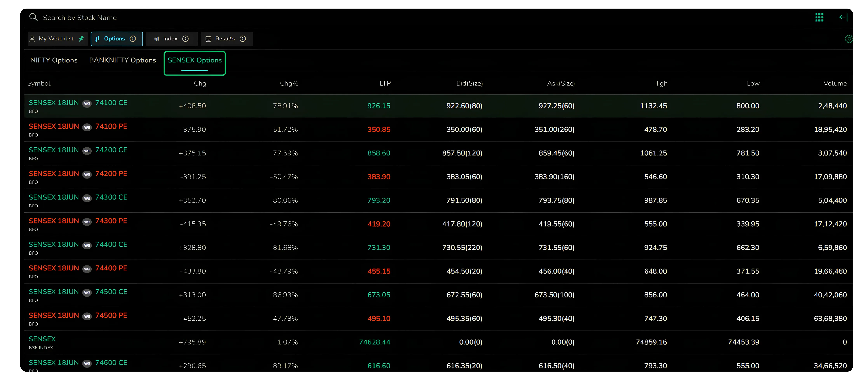Sort by the Bid(Size) column header
The width and height of the screenshot is (868, 379).
(x=469, y=83)
